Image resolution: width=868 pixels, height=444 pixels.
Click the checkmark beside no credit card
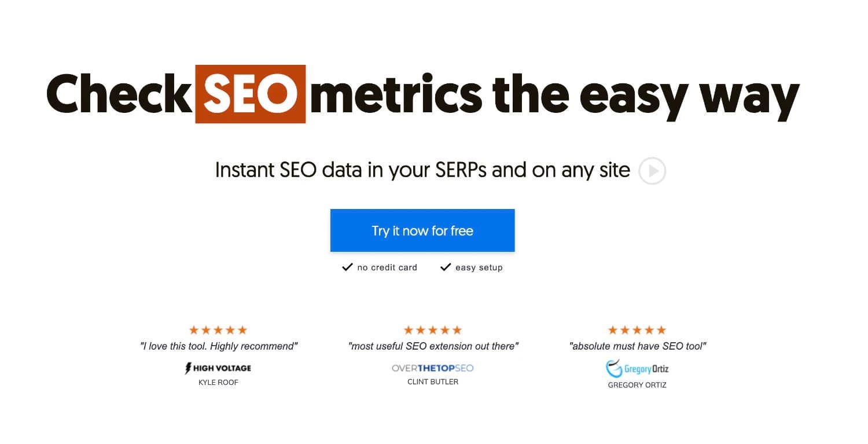[347, 267]
